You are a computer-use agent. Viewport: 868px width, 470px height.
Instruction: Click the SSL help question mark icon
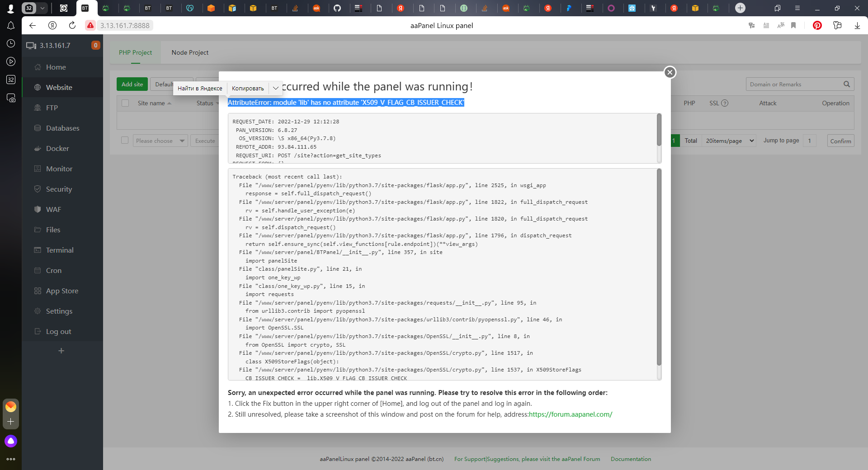[725, 103]
